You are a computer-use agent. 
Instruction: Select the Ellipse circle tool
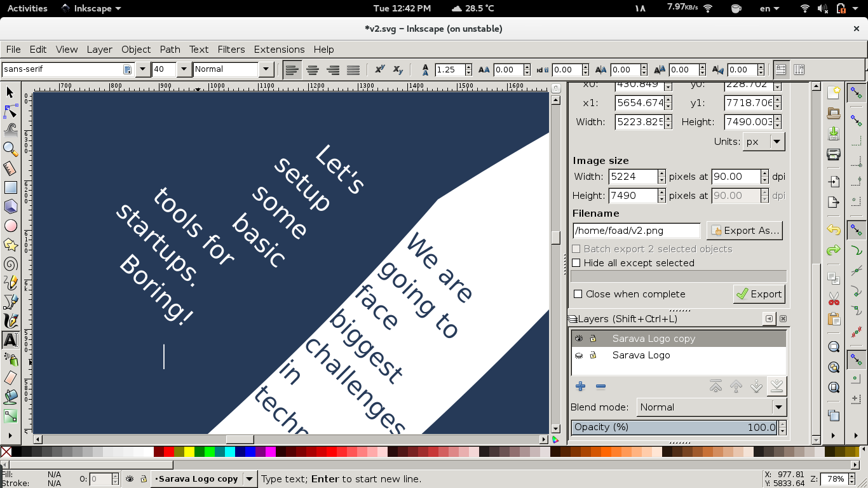tap(10, 226)
